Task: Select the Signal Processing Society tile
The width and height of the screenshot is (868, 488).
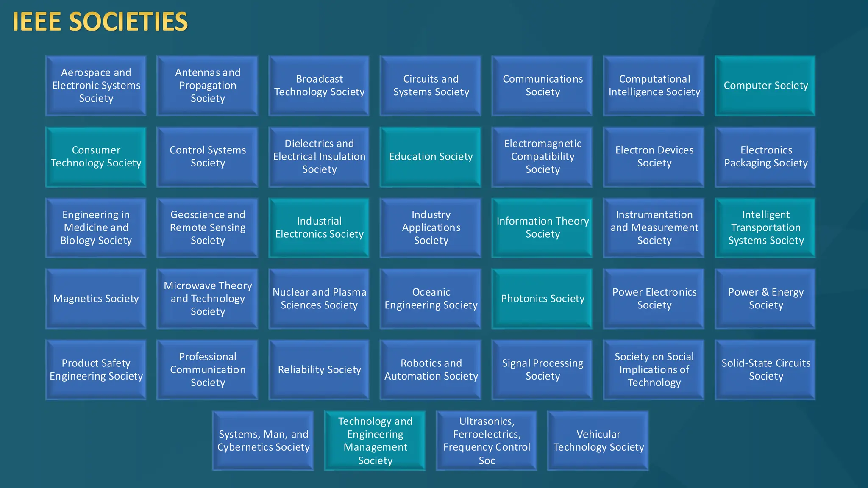Action: 542,370
